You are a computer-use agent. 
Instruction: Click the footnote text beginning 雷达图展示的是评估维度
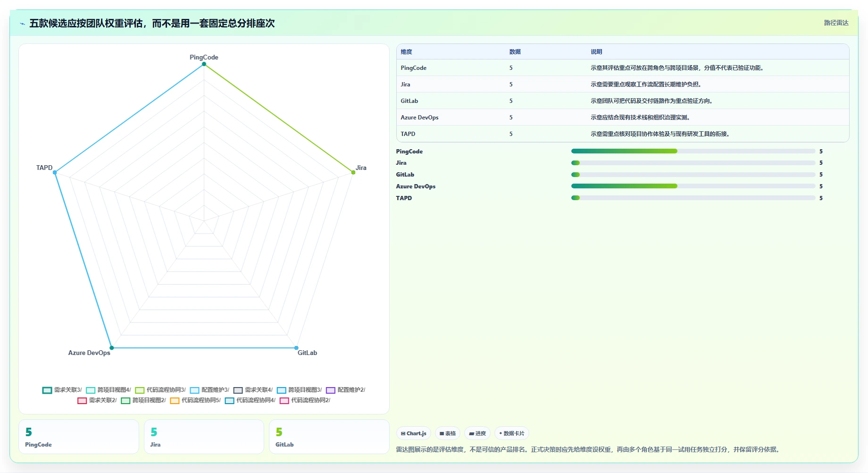(588, 449)
